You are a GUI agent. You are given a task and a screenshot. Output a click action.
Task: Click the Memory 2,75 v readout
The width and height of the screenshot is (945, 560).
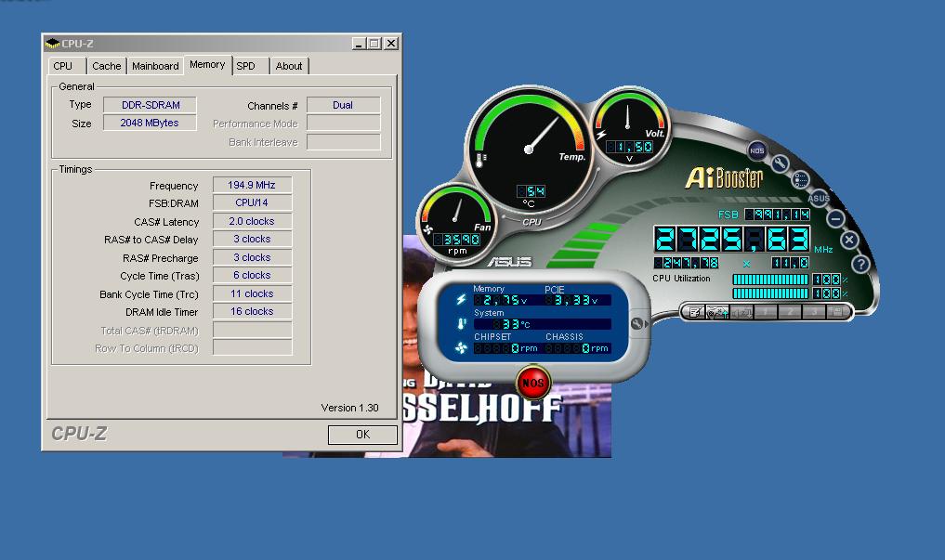[x=502, y=300]
